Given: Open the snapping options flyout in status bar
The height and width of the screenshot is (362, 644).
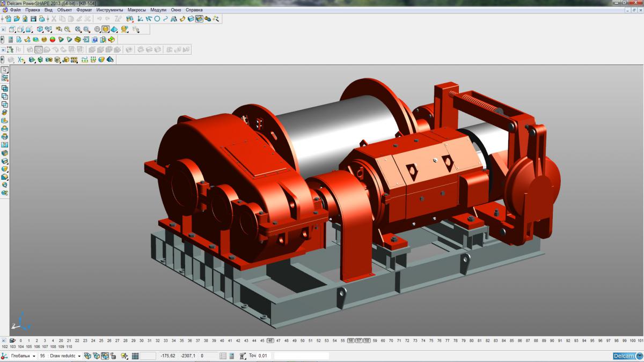Looking at the screenshot, I should tap(124, 356).
